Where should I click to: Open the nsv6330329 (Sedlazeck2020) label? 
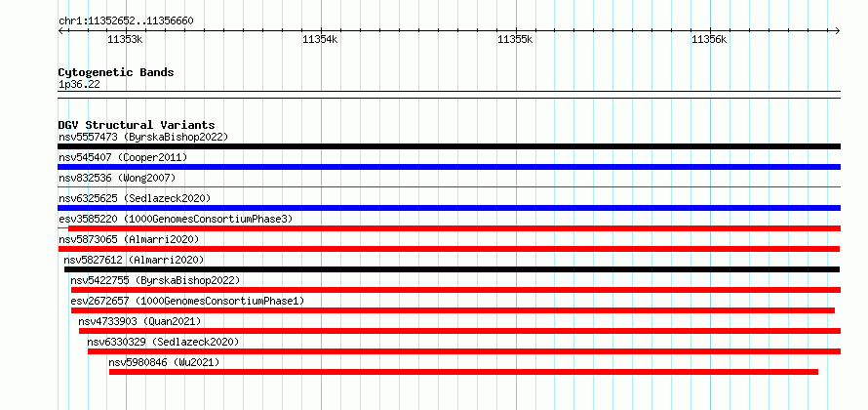tap(163, 342)
